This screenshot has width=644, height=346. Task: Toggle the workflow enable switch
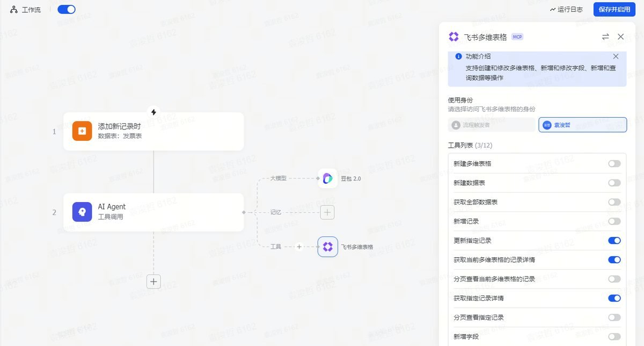click(x=67, y=9)
